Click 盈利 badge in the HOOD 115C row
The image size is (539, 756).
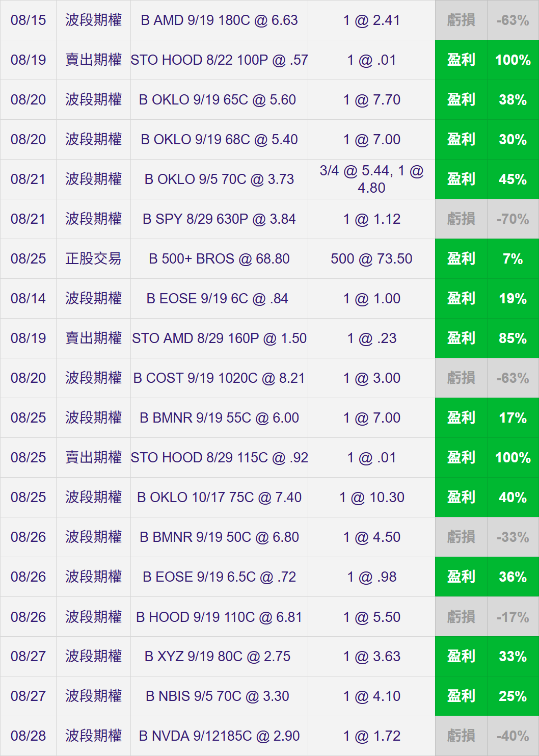461,458
